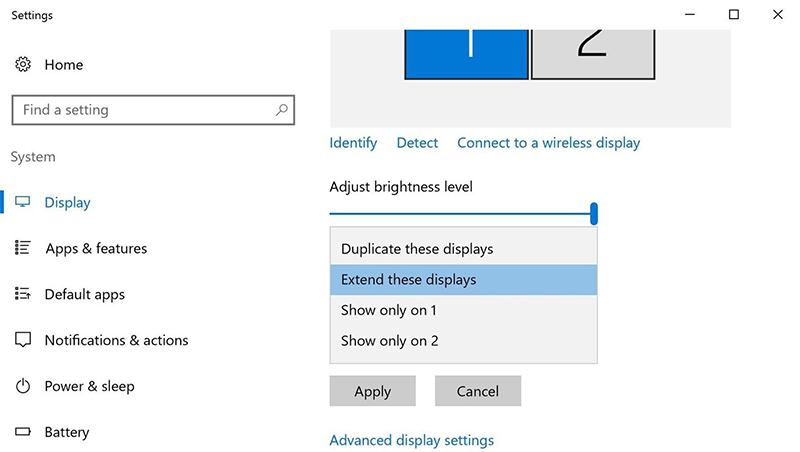Click the search magnifier icon
This screenshot has height=452, width=800.
282,110
